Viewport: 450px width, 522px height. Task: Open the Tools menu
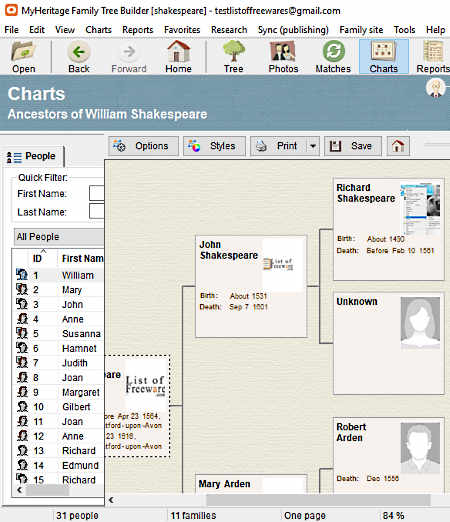point(404,30)
